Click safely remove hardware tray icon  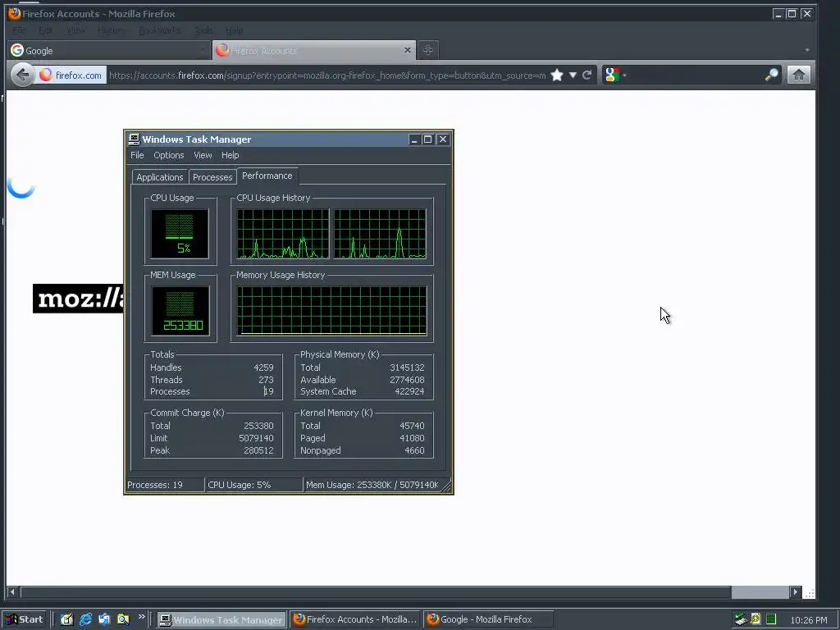click(x=741, y=619)
